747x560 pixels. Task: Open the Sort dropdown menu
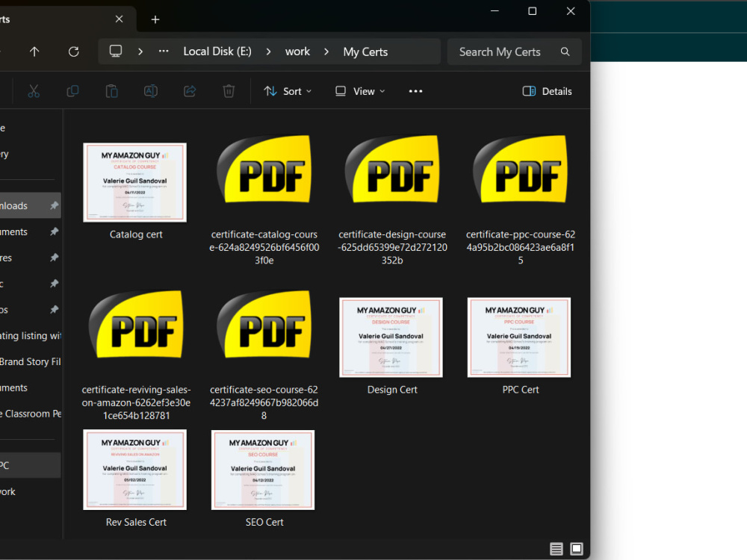click(288, 91)
